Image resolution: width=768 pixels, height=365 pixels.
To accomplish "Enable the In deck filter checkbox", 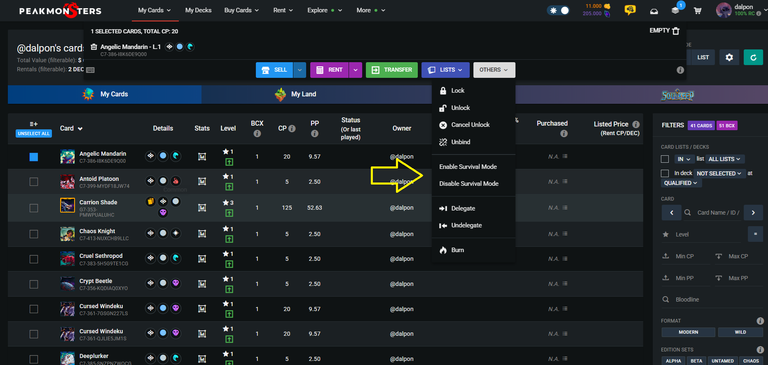I will (665, 173).
